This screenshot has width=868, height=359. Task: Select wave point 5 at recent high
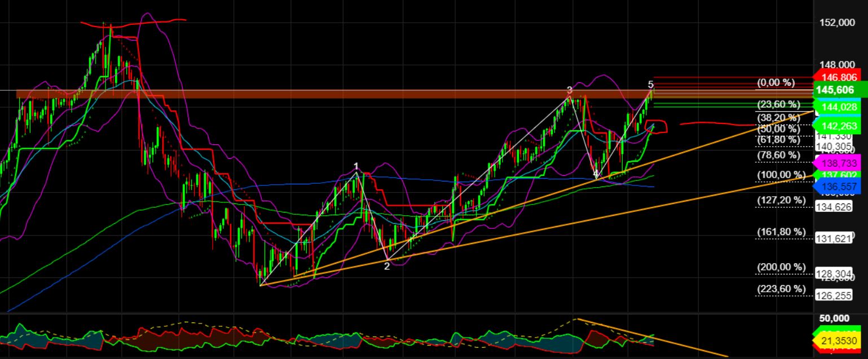650,83
